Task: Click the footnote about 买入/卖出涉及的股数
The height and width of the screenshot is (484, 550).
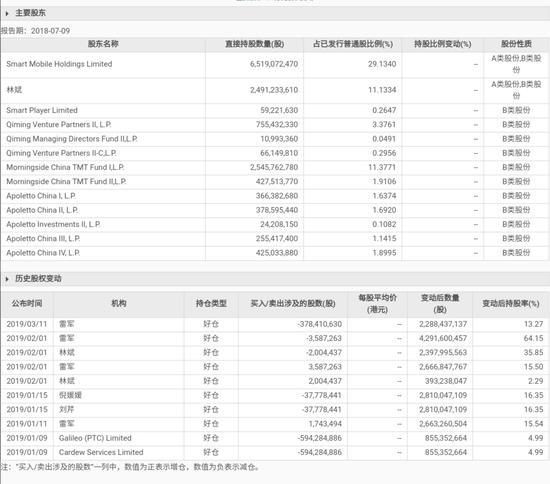Action: click(x=130, y=468)
